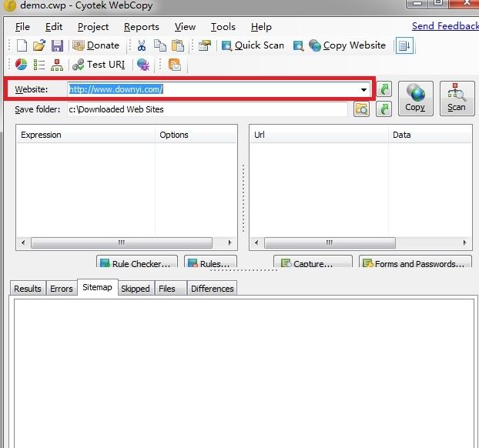This screenshot has width=479, height=448.
Task: Click the Test URI toolbar button
Action: pos(99,65)
